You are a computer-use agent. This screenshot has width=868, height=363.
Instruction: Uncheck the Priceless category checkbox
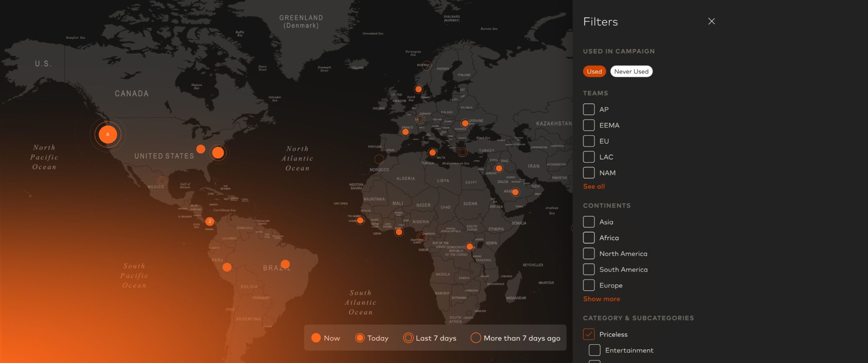coord(589,334)
